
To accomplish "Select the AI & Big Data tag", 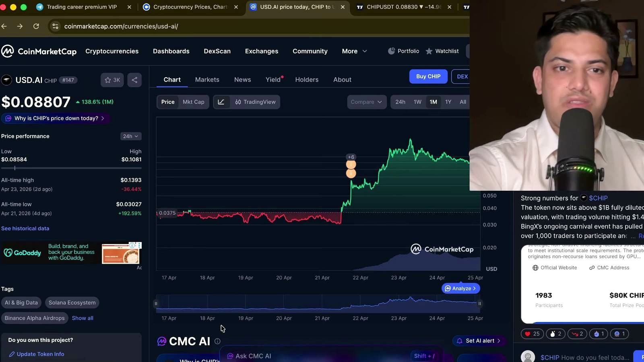I will [21, 302].
